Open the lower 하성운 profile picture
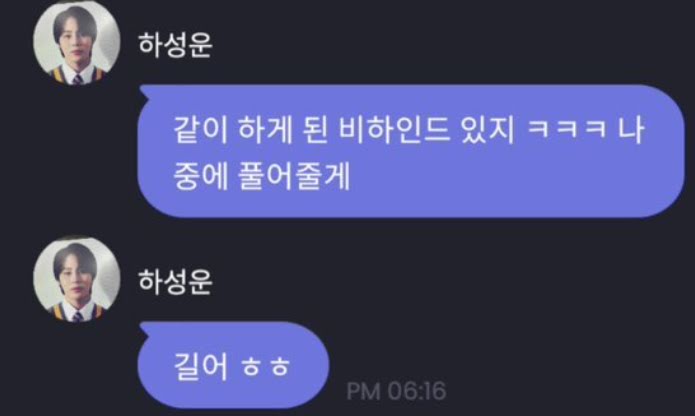The width and height of the screenshot is (695, 416). 77,279
